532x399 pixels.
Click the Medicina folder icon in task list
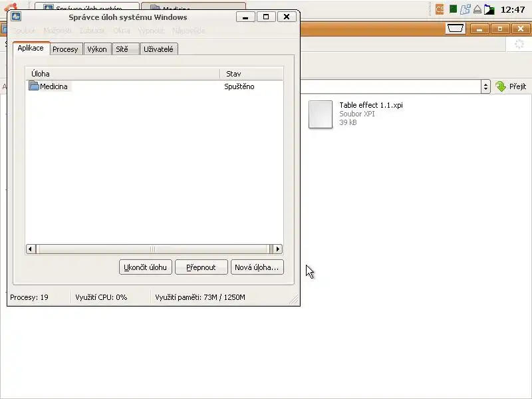point(34,86)
